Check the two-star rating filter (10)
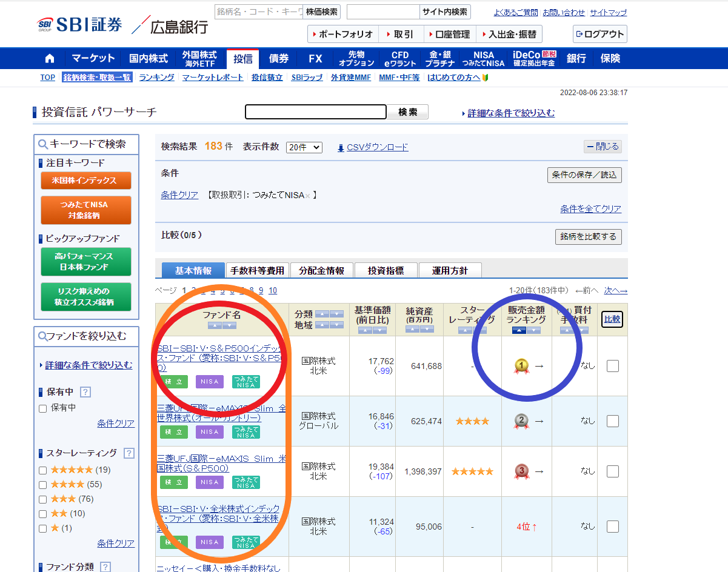The image size is (728, 572). [43, 514]
